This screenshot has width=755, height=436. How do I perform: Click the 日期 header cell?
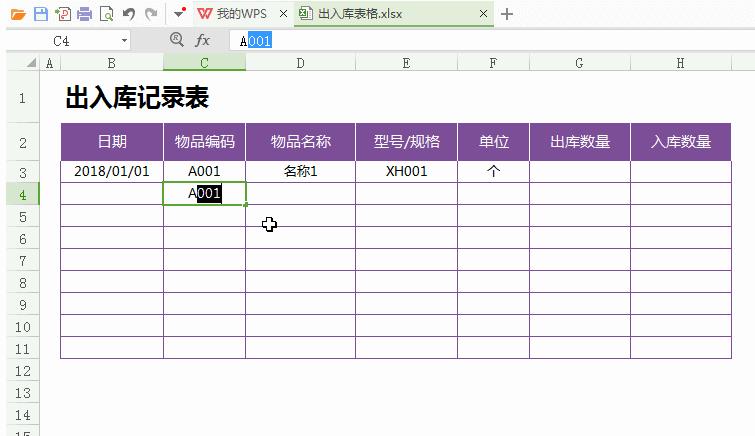(x=112, y=142)
